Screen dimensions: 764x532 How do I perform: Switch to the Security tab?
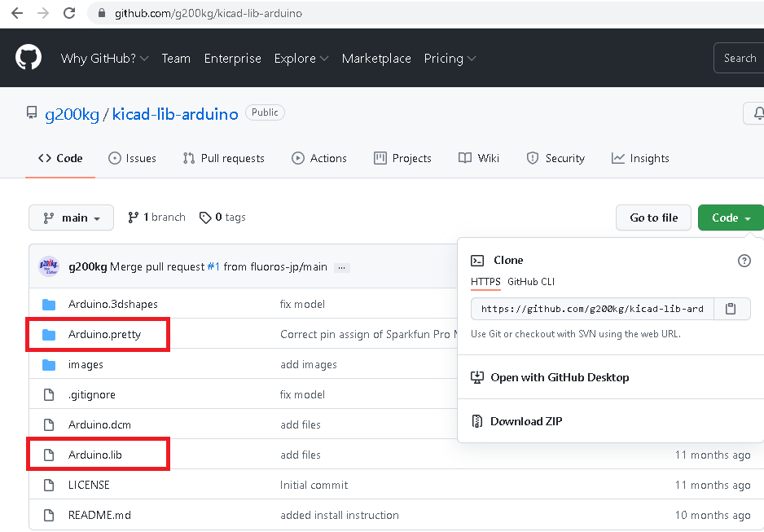555,158
